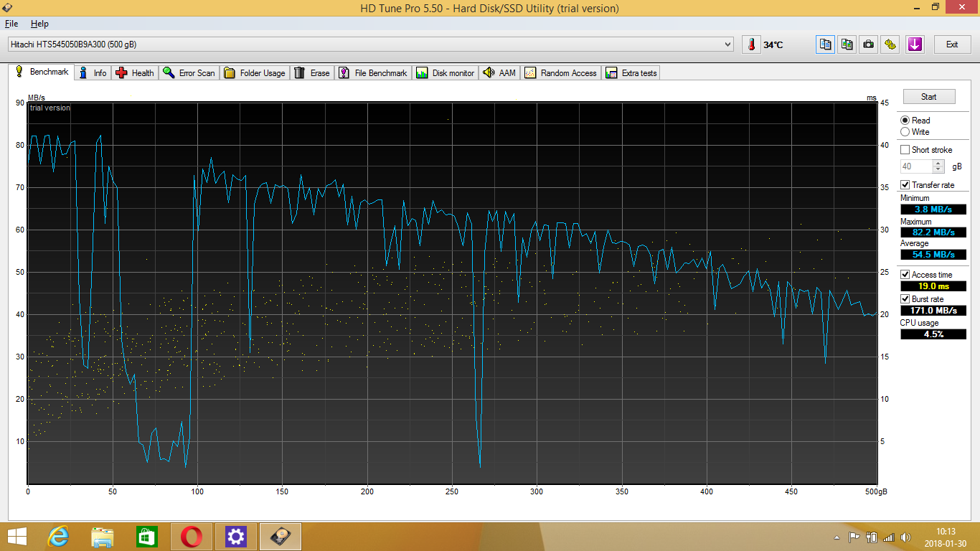Switch to the Erase tab
This screenshot has height=551, width=980.
click(x=312, y=73)
